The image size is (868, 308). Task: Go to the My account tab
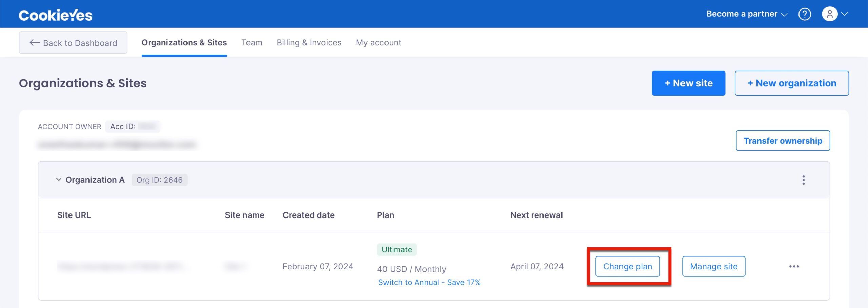click(378, 43)
